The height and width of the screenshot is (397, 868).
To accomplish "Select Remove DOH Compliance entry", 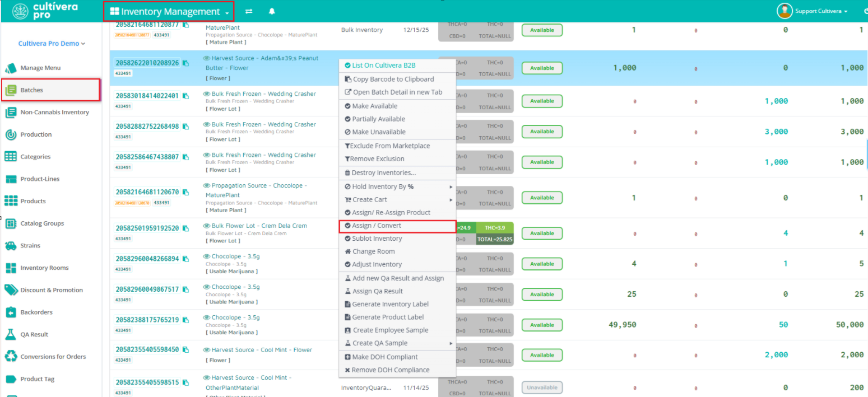I will coord(397,370).
